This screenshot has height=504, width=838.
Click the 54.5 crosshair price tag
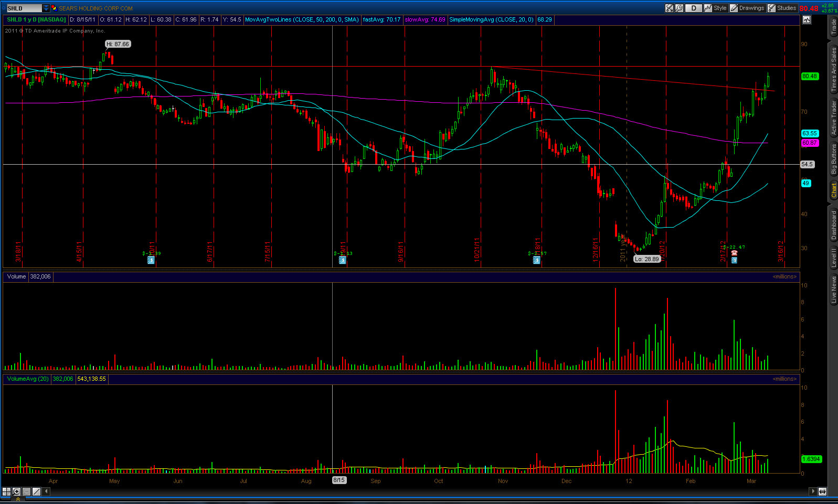[x=807, y=164]
